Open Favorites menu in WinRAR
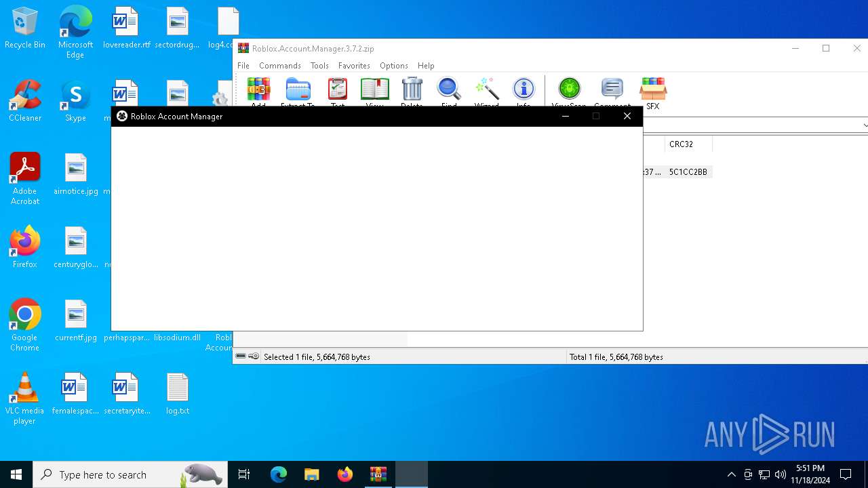 point(354,66)
